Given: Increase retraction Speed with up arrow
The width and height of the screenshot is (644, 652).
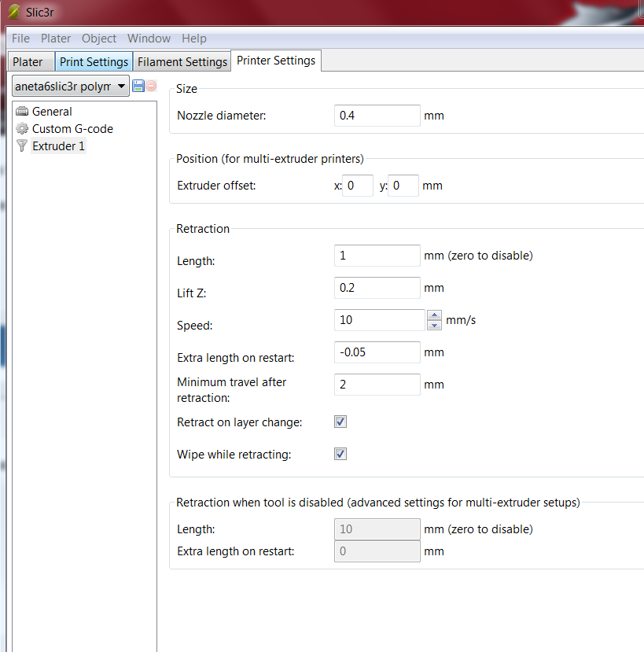Looking at the screenshot, I should 435,315.
